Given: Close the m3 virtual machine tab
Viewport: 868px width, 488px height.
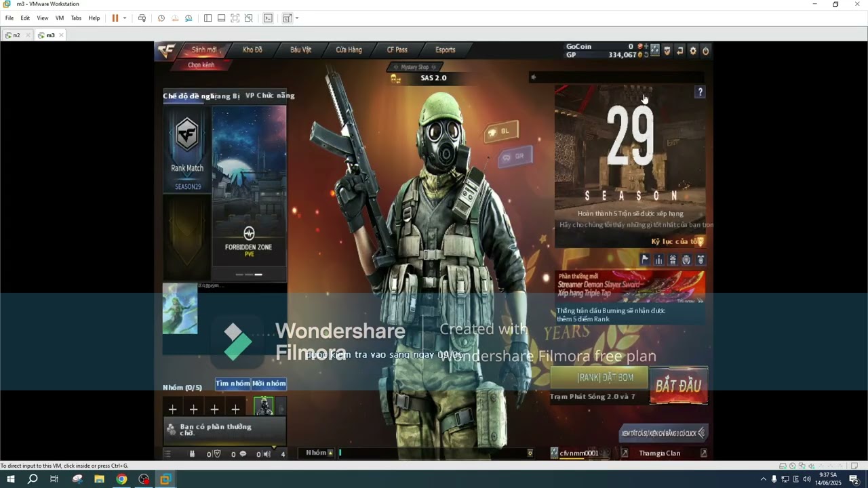Looking at the screenshot, I should point(61,35).
